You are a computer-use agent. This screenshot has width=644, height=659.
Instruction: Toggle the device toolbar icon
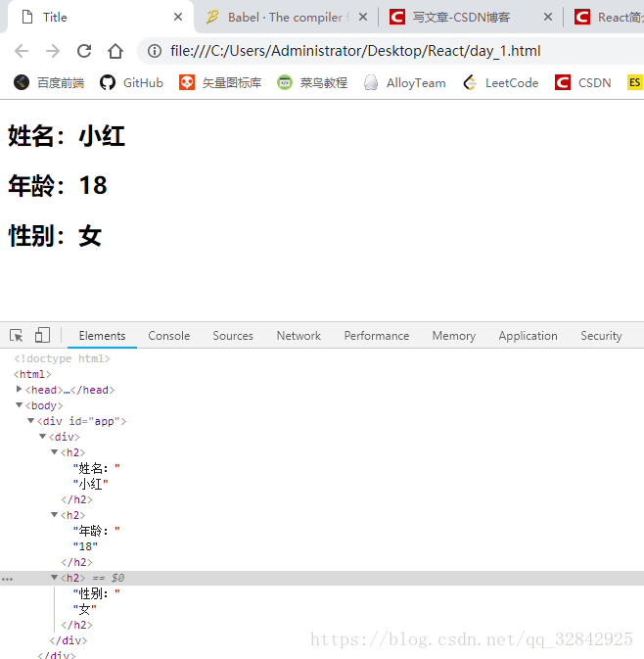click(42, 336)
